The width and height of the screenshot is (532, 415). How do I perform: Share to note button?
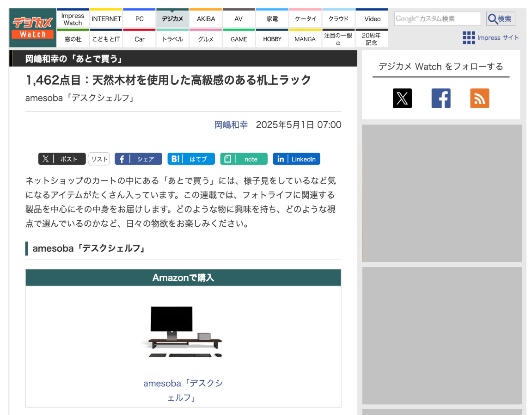(244, 159)
